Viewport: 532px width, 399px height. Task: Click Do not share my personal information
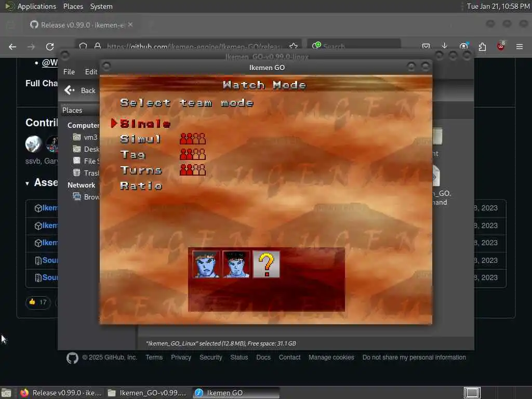[414, 357]
